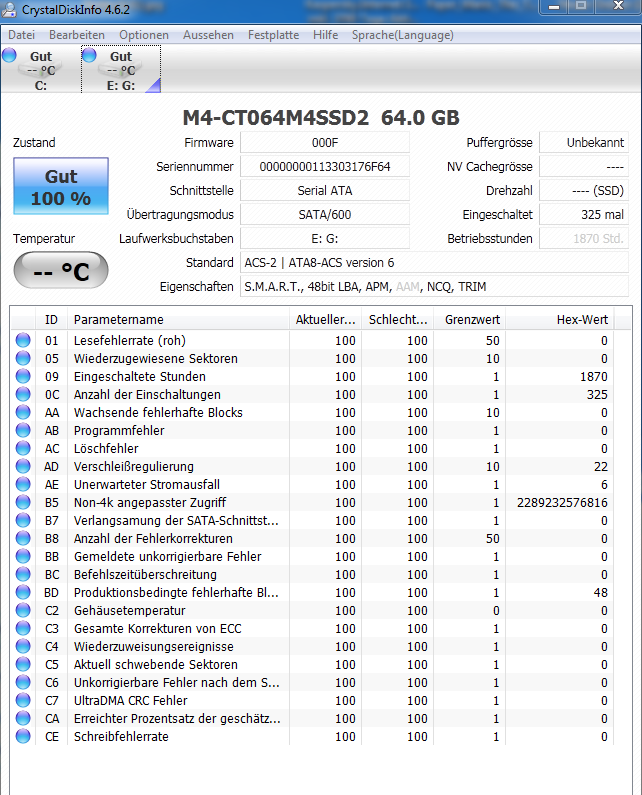Click blue status orb on E: G: tab
This screenshot has height=795, width=642.
point(89,54)
